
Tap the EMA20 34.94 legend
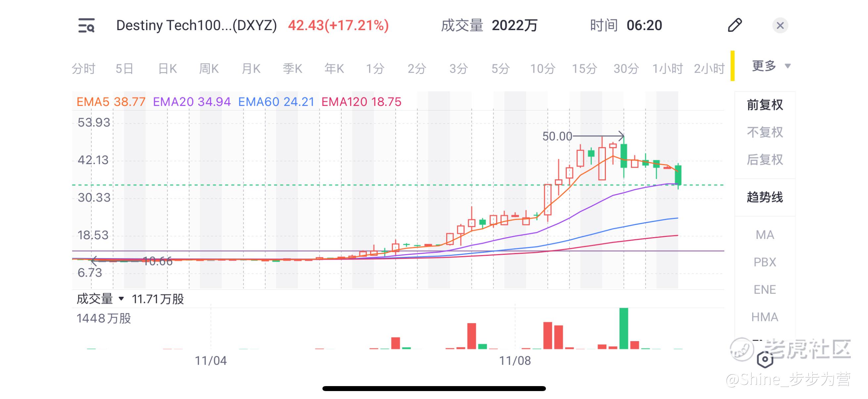point(192,102)
